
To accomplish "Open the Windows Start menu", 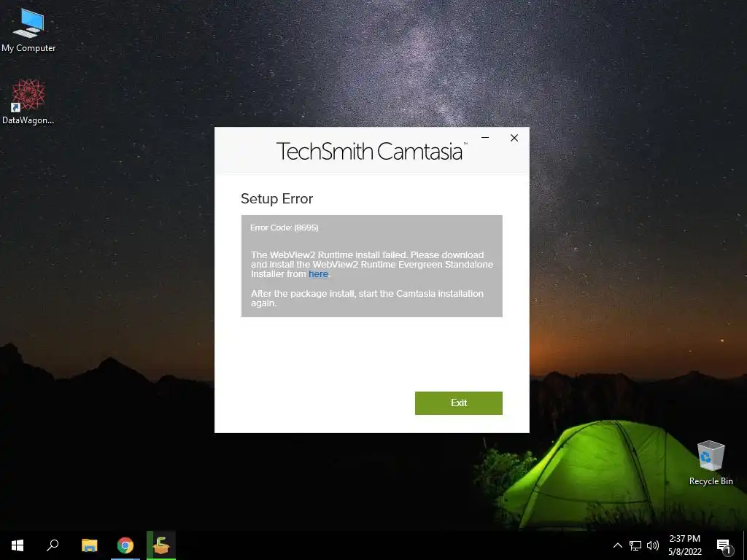I will click(18, 545).
